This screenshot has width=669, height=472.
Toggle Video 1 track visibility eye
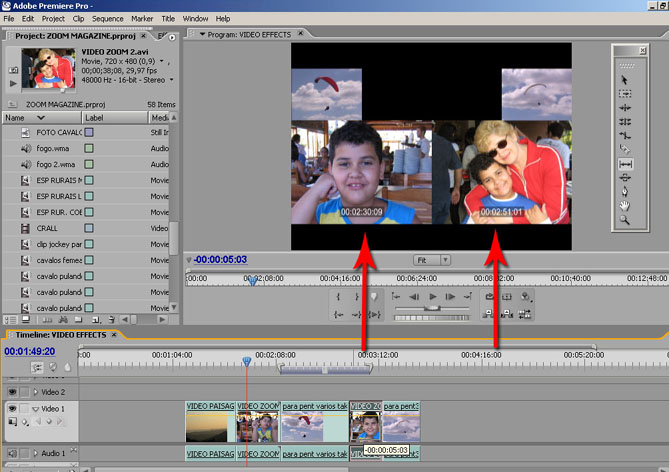click(x=13, y=409)
